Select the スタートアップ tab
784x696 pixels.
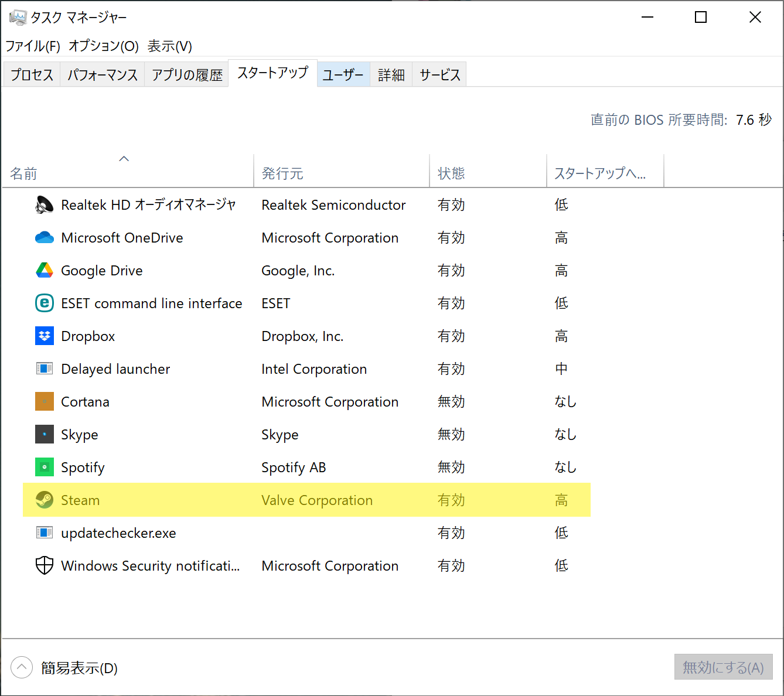point(273,73)
